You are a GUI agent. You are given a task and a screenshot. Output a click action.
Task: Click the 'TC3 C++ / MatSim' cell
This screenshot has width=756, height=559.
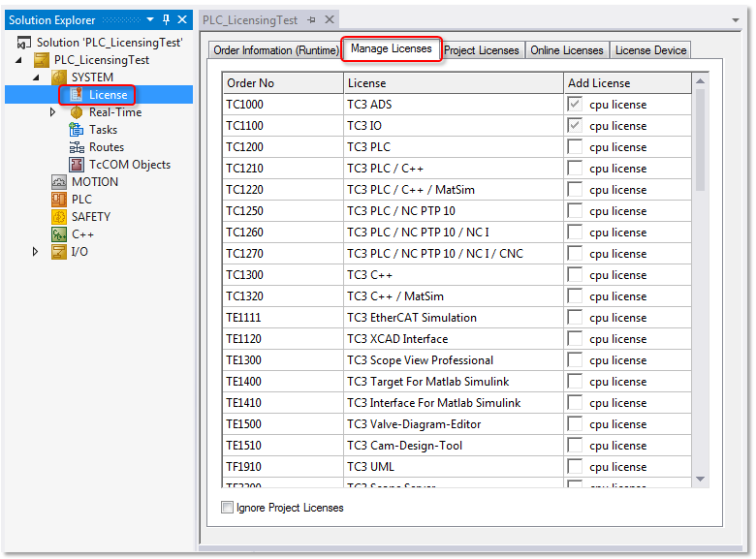[x=454, y=296]
